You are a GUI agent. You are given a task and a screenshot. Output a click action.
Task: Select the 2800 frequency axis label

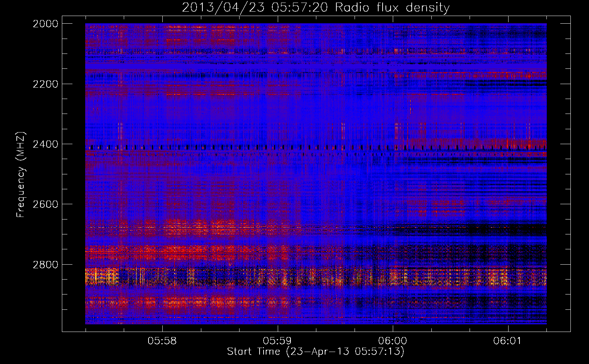46,265
